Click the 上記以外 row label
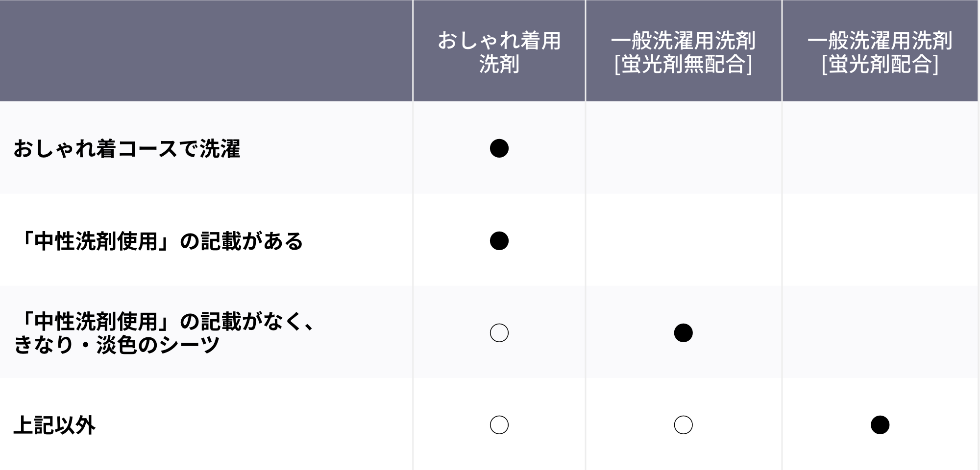Screen dimensions: 980x470 coord(54,425)
